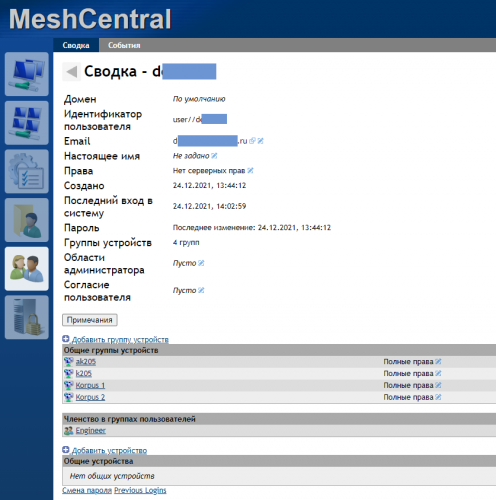
Task: Go back with the left arrow
Action: tap(71, 71)
